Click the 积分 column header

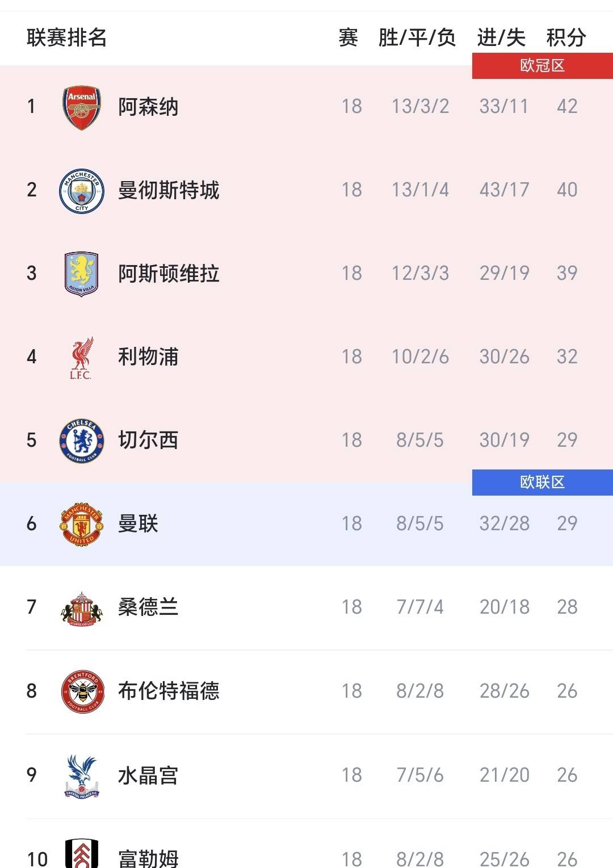pyautogui.click(x=566, y=37)
